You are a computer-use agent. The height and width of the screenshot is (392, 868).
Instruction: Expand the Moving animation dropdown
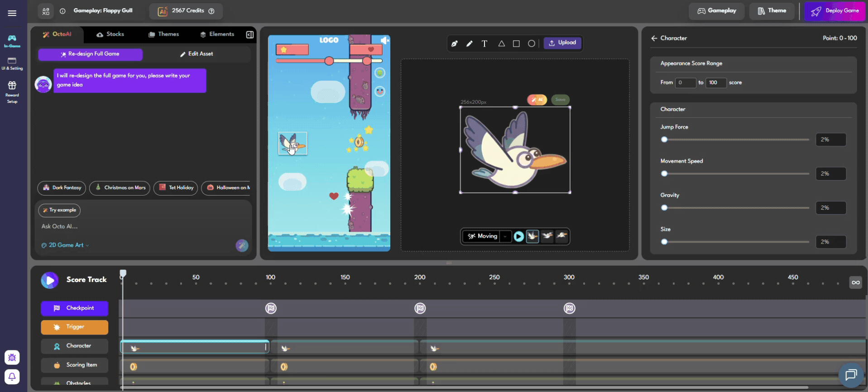point(505,236)
